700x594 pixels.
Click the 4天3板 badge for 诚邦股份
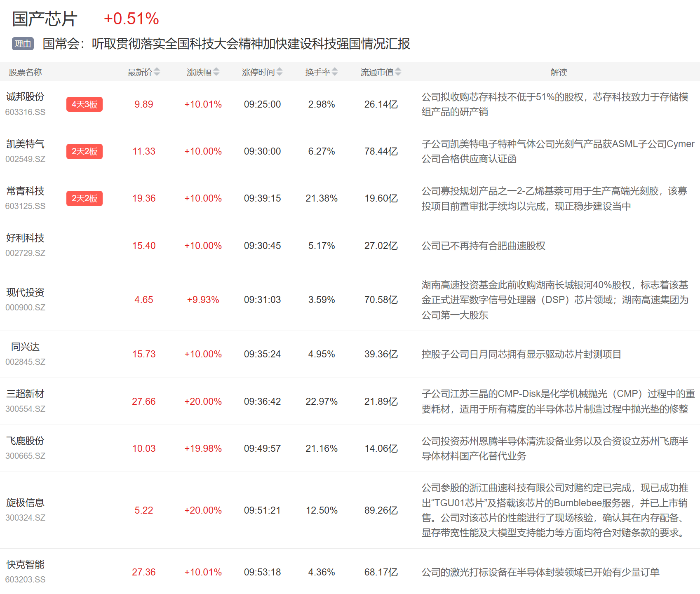(x=84, y=104)
